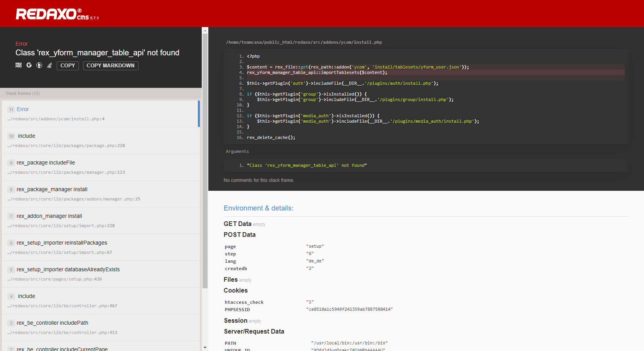Screen dimensions: 644x351
Task: Click POST value "2" for createdb
Action: coord(310,268)
